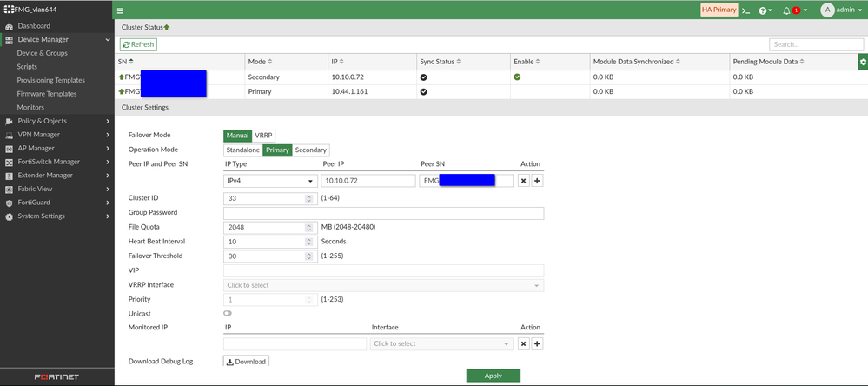This screenshot has height=386, width=868.
Task: Open Scripts in the sidebar
Action: point(27,66)
